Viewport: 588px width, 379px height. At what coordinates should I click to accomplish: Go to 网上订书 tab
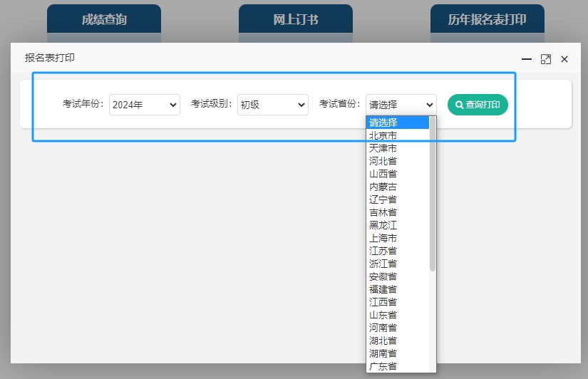(296, 19)
